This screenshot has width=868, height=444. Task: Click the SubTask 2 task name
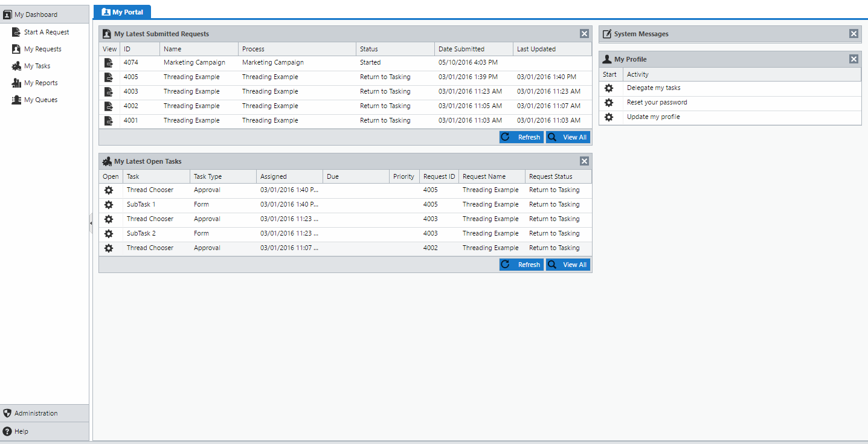point(141,233)
